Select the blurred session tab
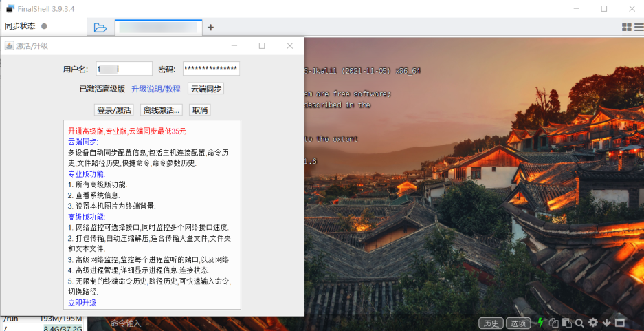 [159, 28]
